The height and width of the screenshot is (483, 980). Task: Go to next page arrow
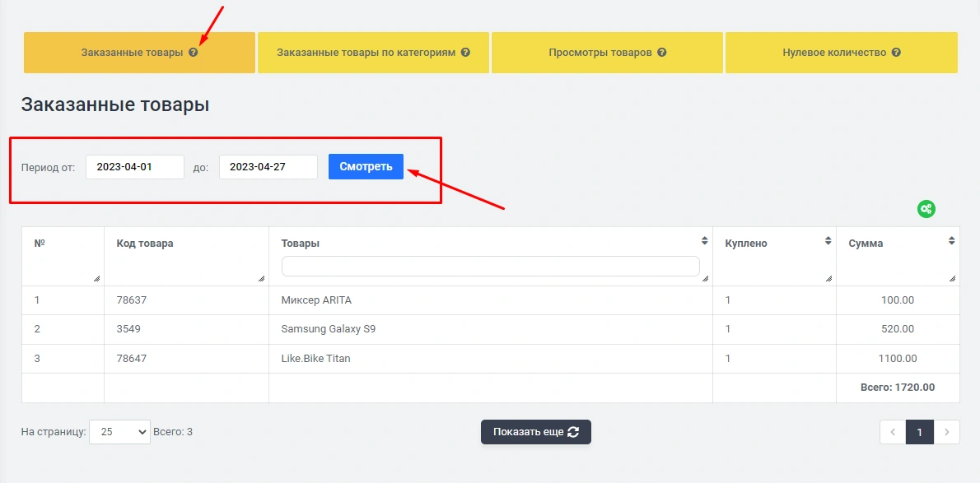click(x=947, y=432)
